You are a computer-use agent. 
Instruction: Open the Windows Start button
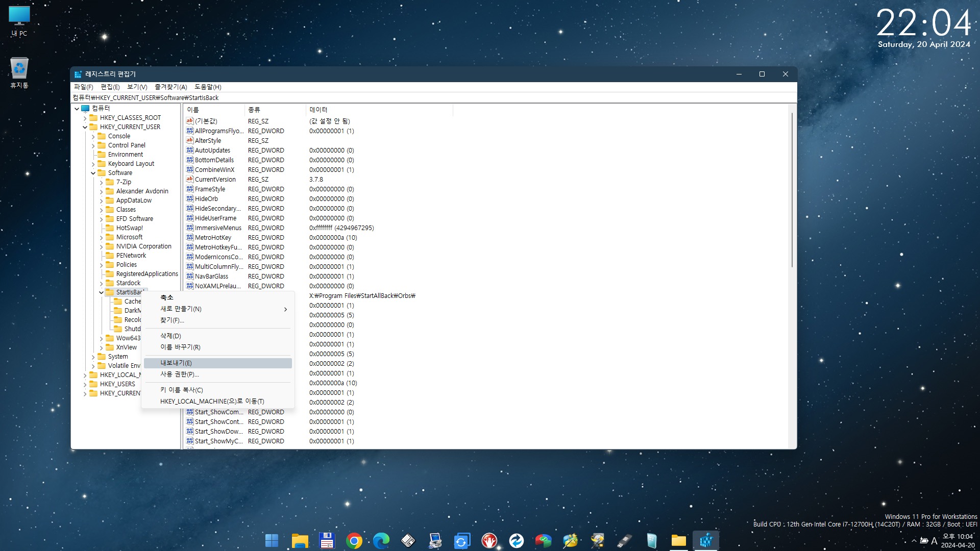pyautogui.click(x=272, y=540)
